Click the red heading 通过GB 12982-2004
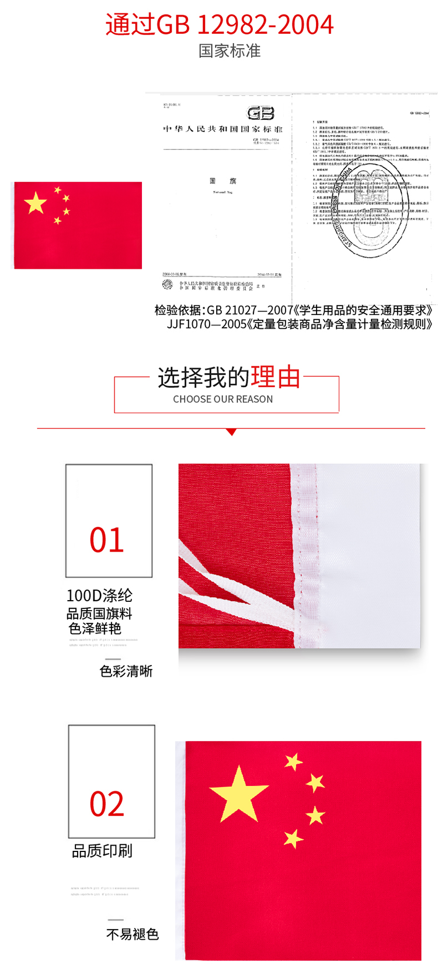Viewport: 438px width, 980px height. (220, 25)
